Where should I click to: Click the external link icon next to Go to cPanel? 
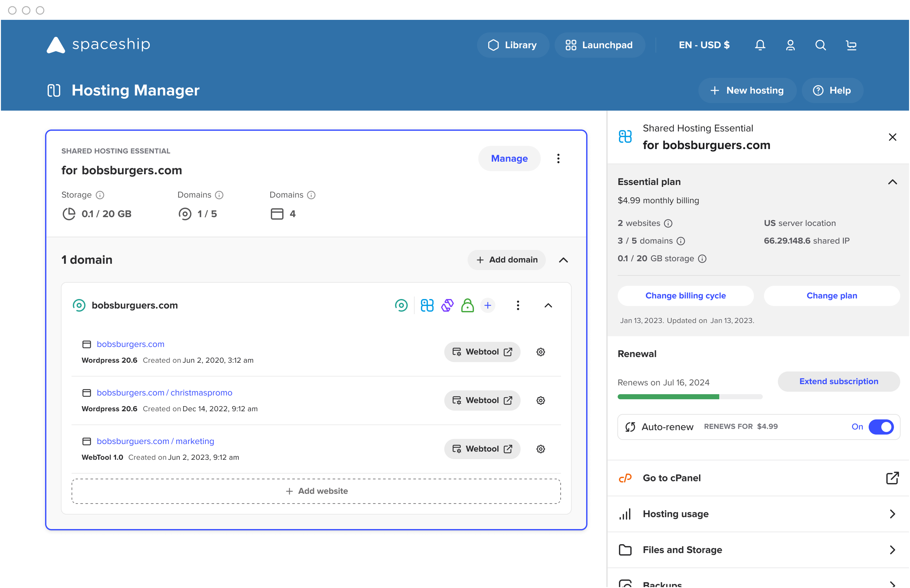click(892, 478)
